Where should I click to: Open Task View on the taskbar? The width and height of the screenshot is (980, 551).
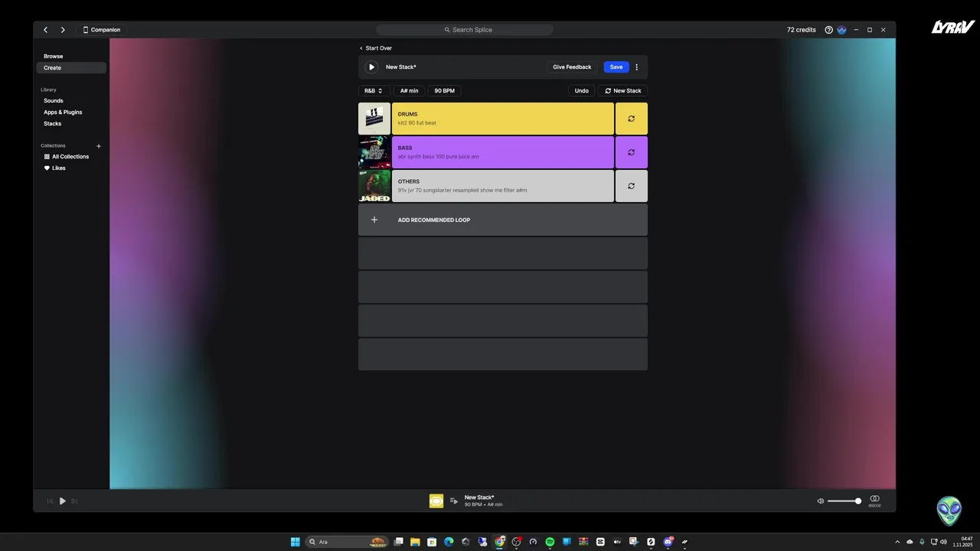tap(398, 542)
